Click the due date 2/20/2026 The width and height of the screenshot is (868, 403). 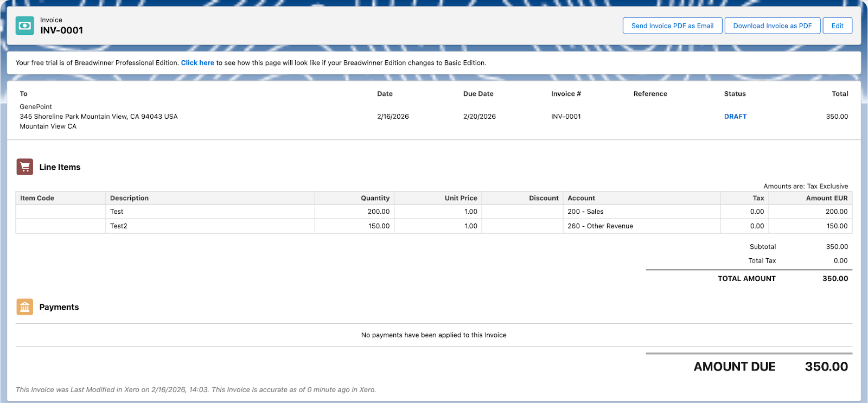tap(480, 117)
